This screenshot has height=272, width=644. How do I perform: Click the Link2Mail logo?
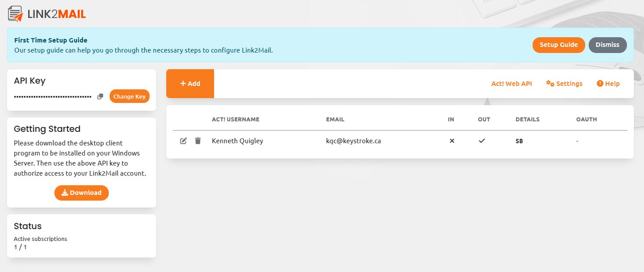pos(47,14)
